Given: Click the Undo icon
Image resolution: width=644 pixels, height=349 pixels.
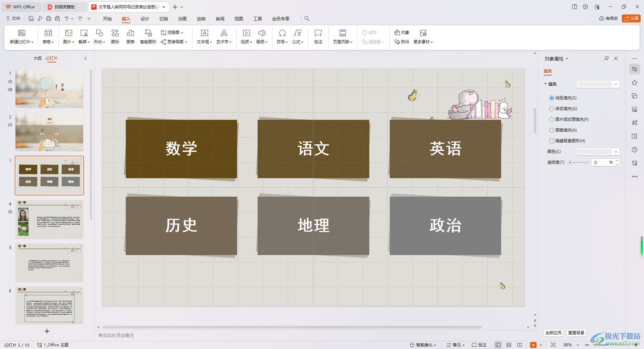Looking at the screenshot, I should [x=67, y=18].
